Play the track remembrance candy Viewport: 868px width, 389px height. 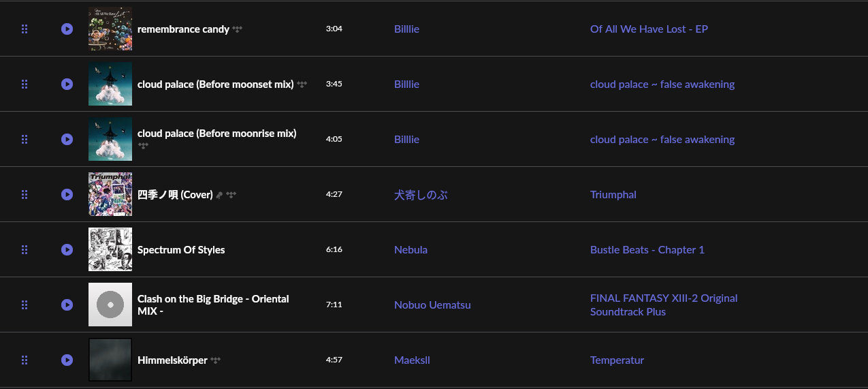pos(67,29)
